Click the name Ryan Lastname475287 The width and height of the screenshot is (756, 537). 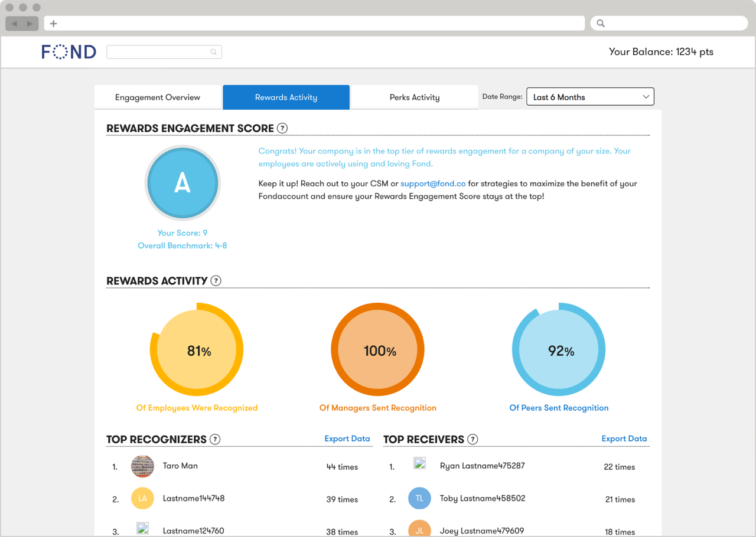click(483, 466)
